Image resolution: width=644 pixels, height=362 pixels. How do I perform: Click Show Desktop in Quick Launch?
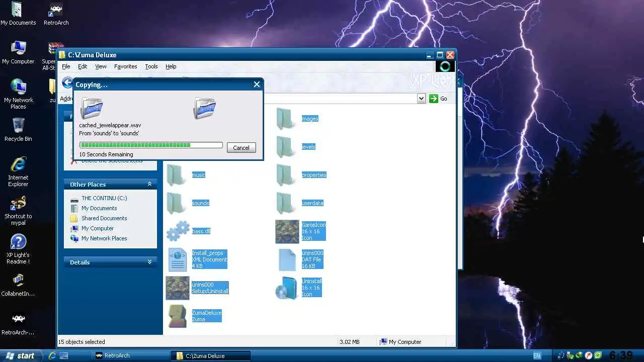[64, 355]
